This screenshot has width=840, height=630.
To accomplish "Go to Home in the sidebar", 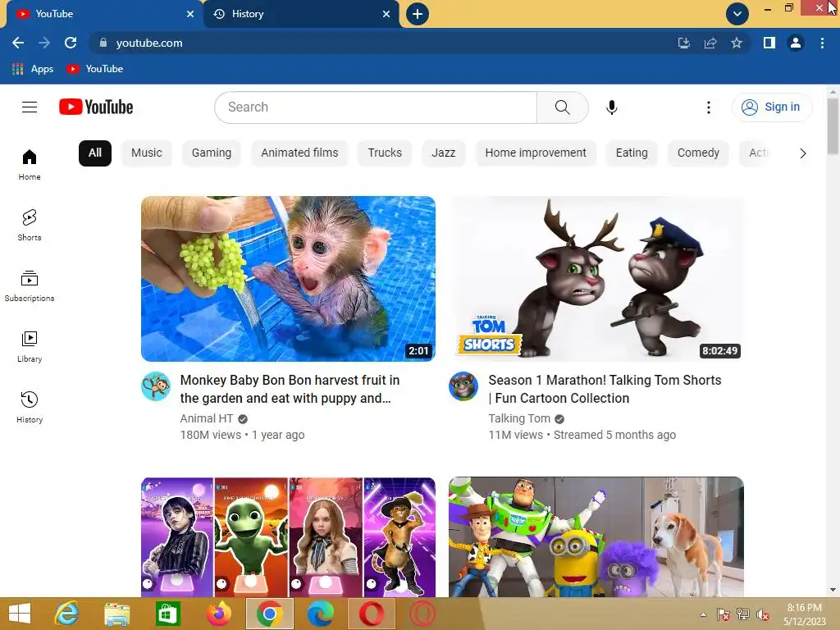I will (x=30, y=165).
